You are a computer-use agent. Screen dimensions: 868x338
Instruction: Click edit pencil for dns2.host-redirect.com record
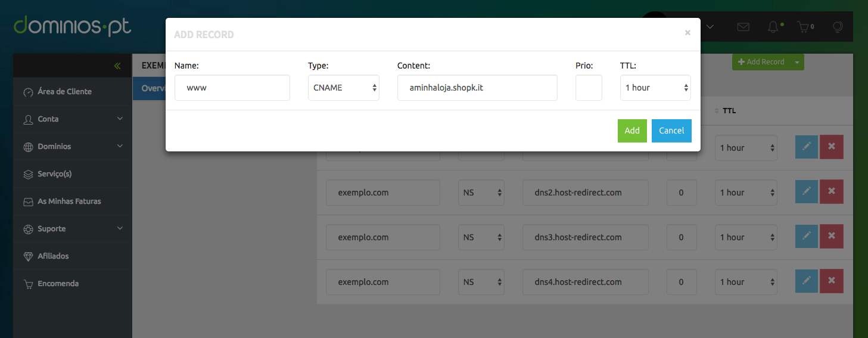[x=806, y=192]
